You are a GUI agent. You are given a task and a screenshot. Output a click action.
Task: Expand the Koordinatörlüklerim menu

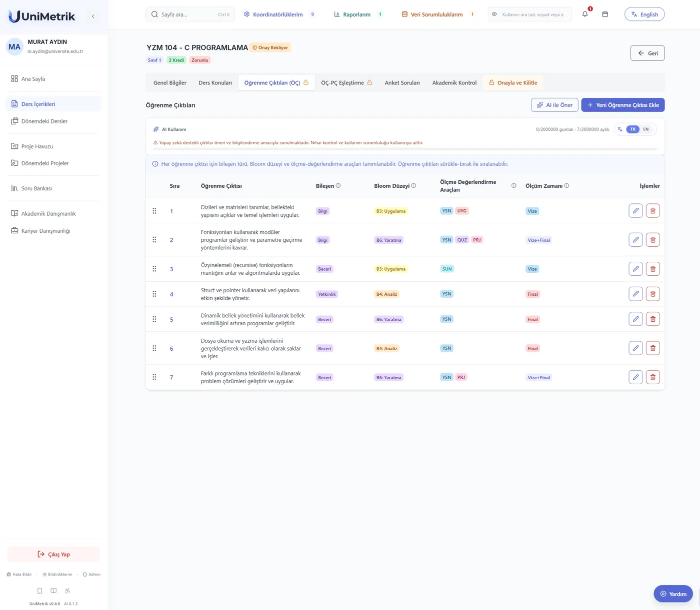coord(279,14)
